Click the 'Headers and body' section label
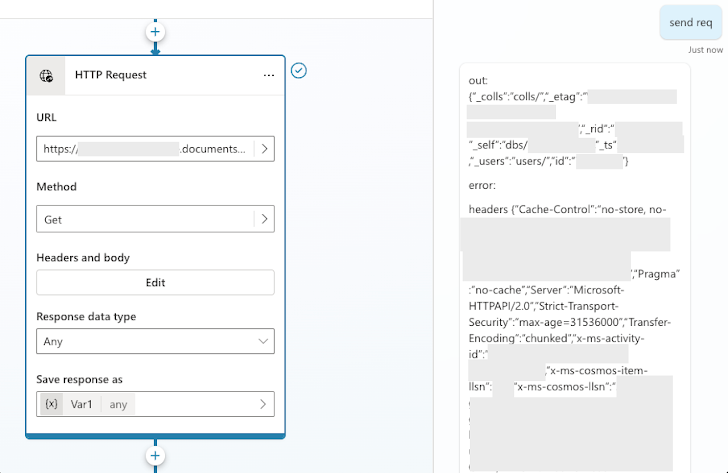This screenshot has height=473, width=728. pyautogui.click(x=83, y=258)
